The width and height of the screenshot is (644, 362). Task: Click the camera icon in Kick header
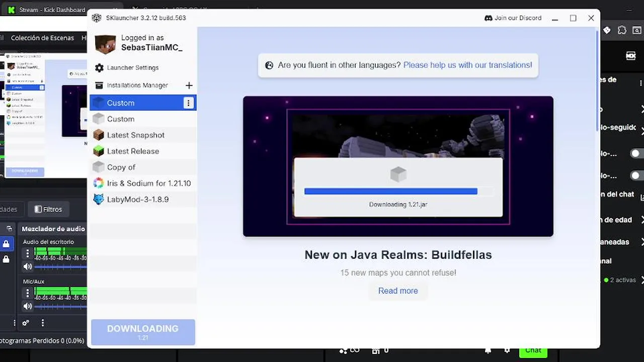[x=631, y=56]
